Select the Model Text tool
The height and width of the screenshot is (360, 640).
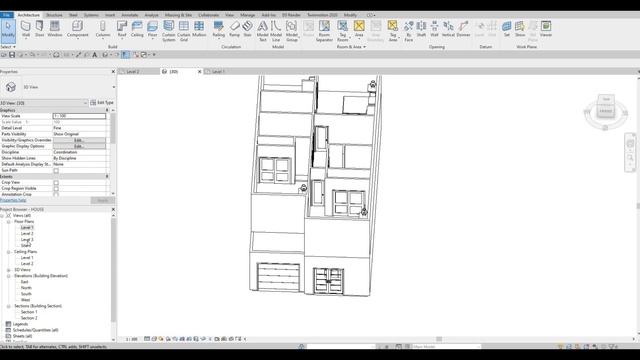262,31
